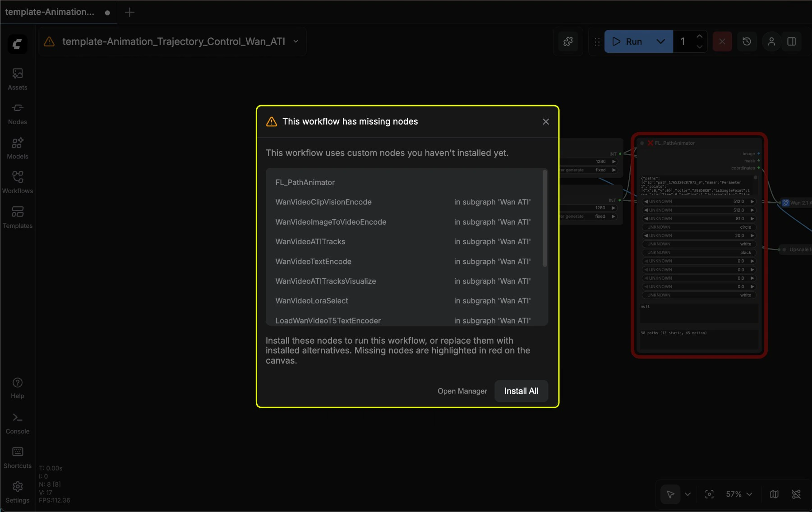Click the Run button

click(627, 42)
